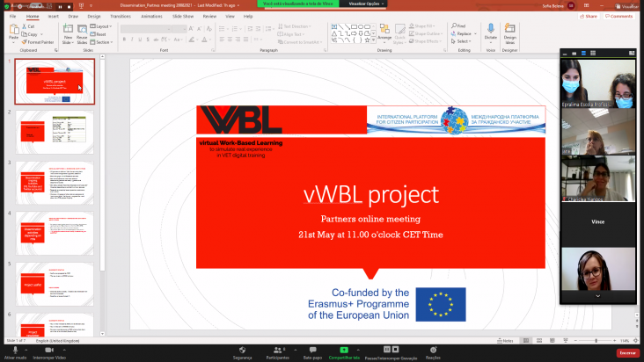Image resolution: width=644 pixels, height=362 pixels.
Task: Insert a New Slide
Action: [68, 33]
